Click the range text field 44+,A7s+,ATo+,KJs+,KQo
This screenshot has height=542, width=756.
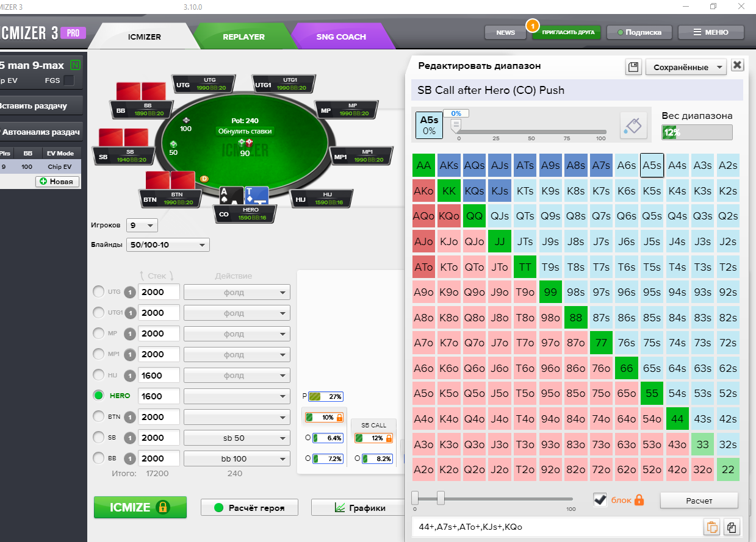tap(556, 527)
